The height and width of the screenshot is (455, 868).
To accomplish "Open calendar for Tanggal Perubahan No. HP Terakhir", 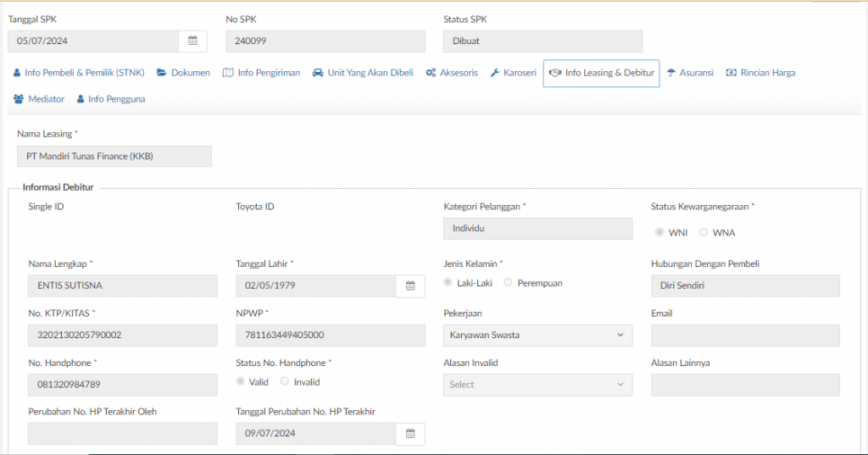I will tap(410, 434).
